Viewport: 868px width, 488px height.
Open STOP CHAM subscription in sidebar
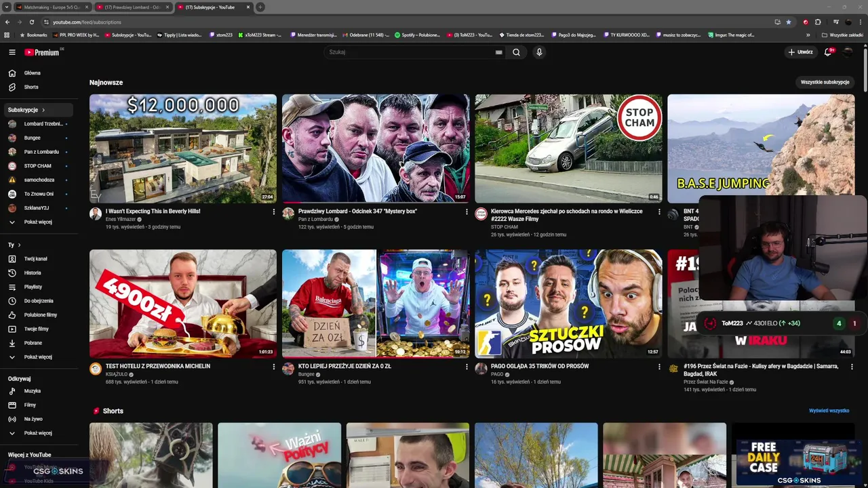click(x=39, y=166)
